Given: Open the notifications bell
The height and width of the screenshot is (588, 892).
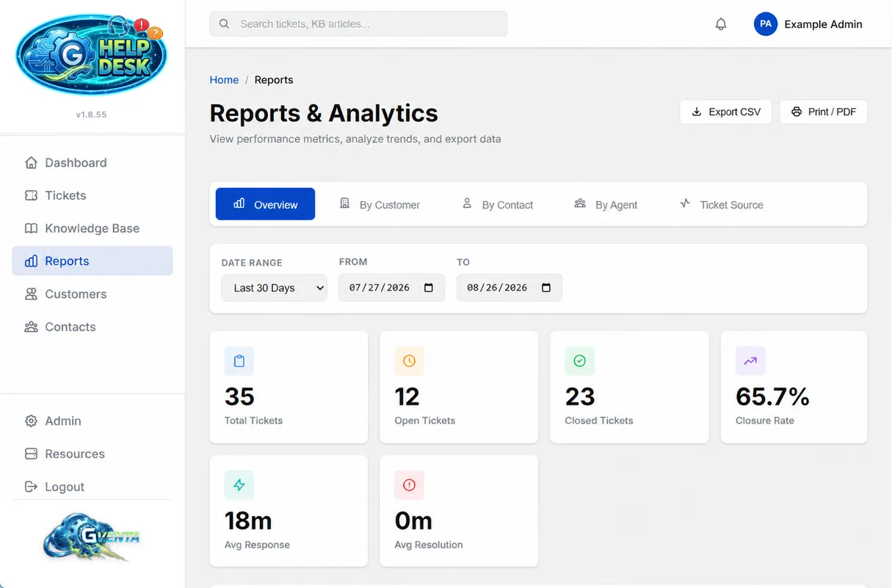Looking at the screenshot, I should 721,24.
